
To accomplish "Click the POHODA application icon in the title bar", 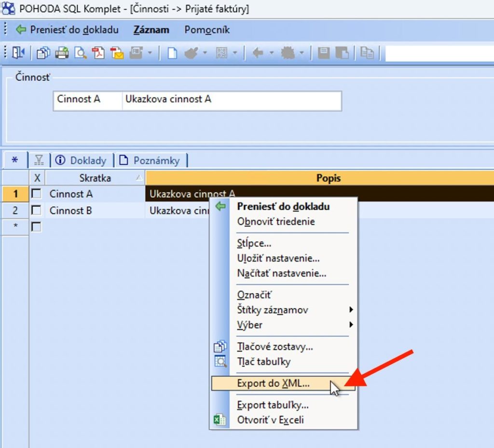I will coord(8,8).
